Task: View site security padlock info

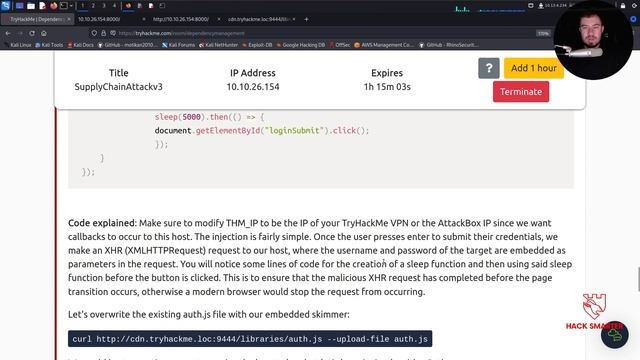Action: tap(104, 33)
